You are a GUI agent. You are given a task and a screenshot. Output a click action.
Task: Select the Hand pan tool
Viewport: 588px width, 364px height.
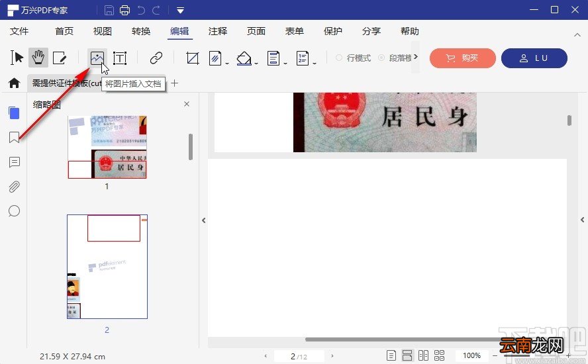(38, 58)
